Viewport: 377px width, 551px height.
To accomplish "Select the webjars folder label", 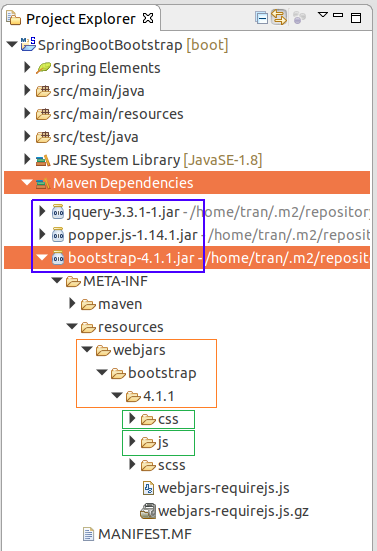I will (139, 350).
